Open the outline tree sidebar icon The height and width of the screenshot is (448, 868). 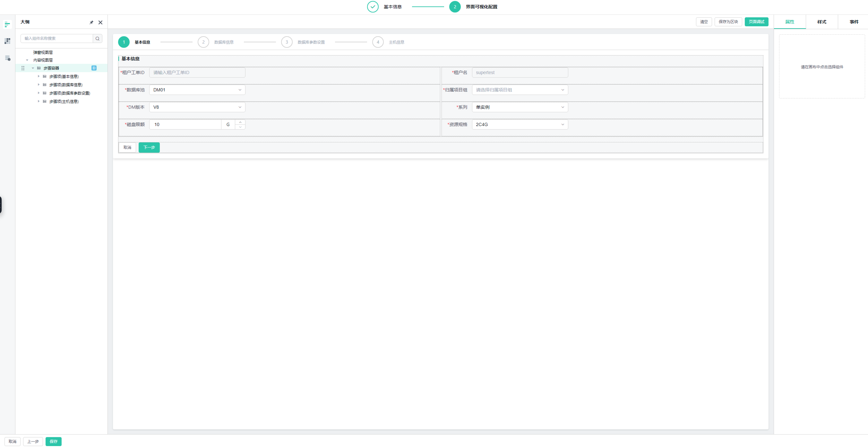click(7, 24)
